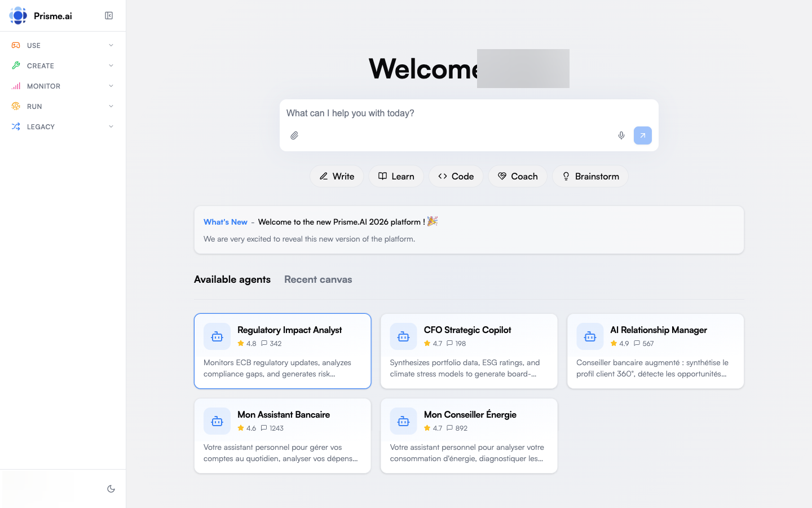
Task: Click the RUN fingerprint icon
Action: 16,106
